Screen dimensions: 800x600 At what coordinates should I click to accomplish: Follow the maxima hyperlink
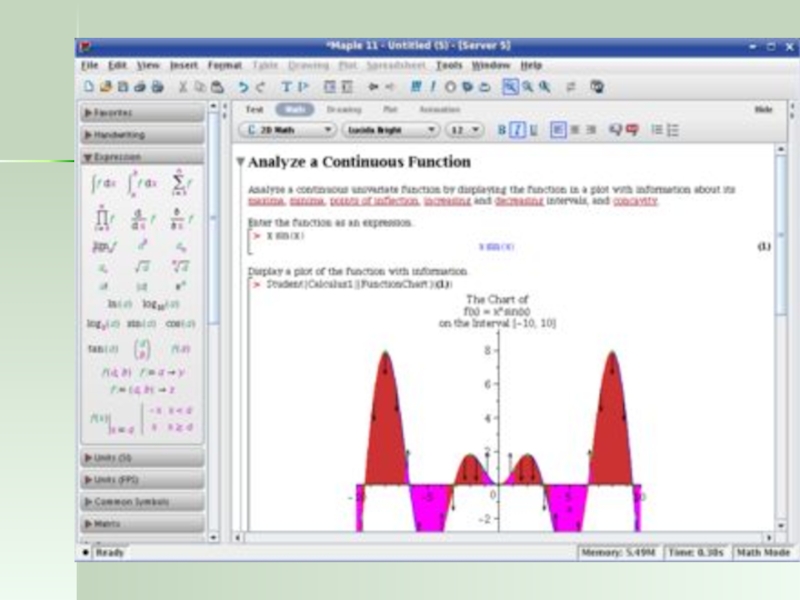266,201
